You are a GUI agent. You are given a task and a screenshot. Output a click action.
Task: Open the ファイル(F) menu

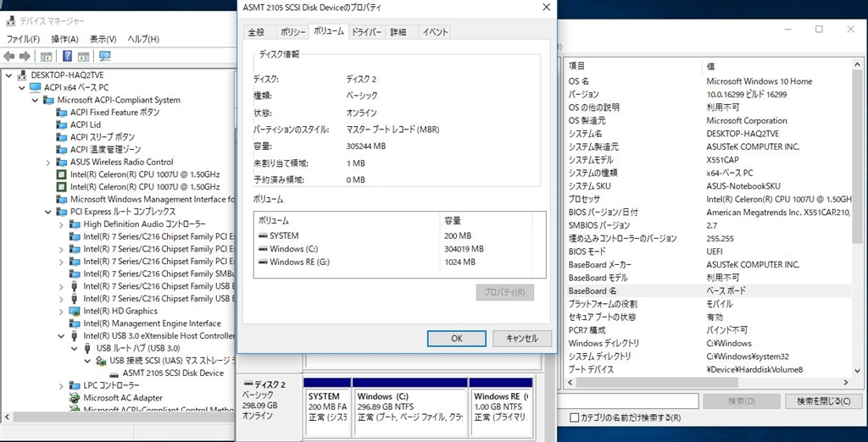click(x=23, y=39)
